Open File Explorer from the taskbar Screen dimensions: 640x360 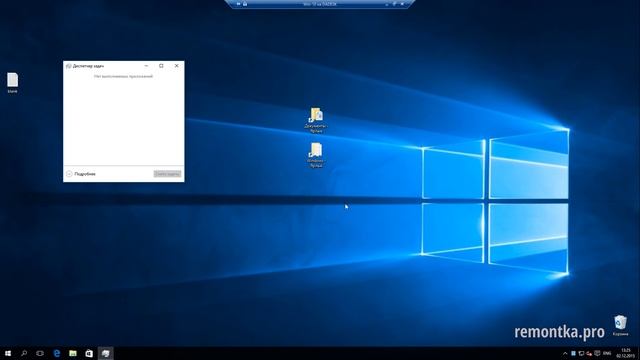tap(73, 353)
